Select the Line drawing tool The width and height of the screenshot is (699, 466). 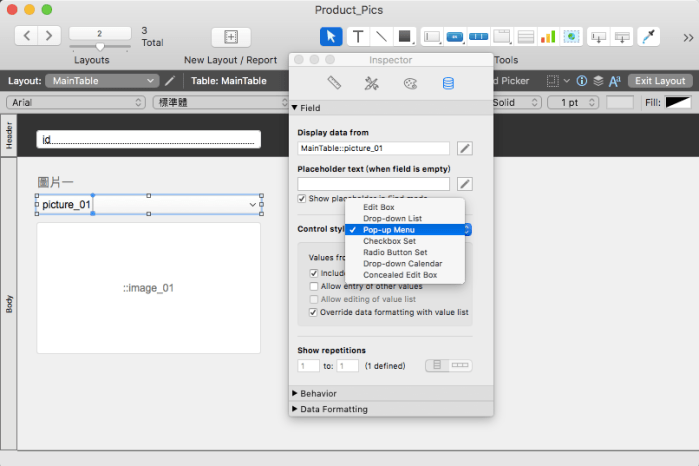point(381,37)
